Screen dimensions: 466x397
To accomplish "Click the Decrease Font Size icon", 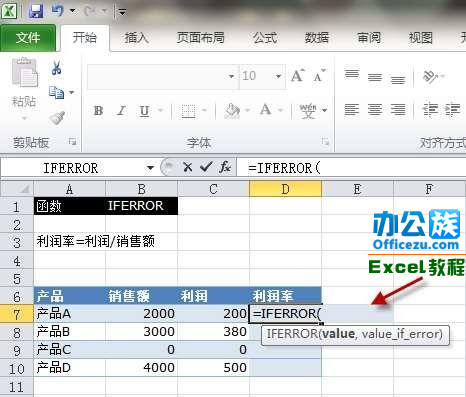I will click(319, 76).
